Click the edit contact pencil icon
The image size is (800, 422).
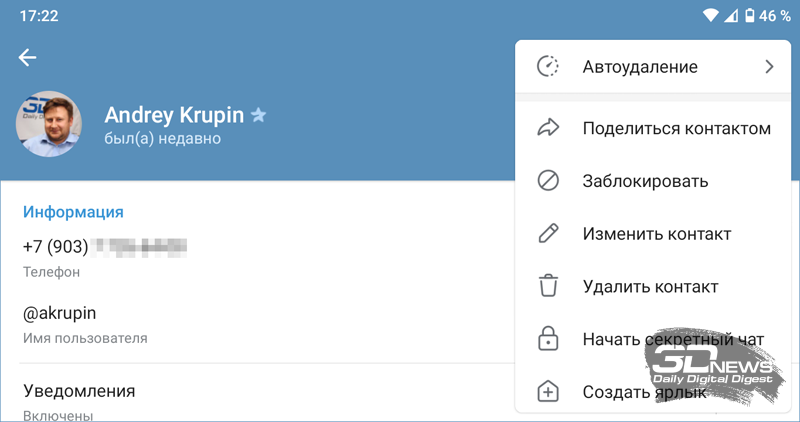pyautogui.click(x=548, y=234)
